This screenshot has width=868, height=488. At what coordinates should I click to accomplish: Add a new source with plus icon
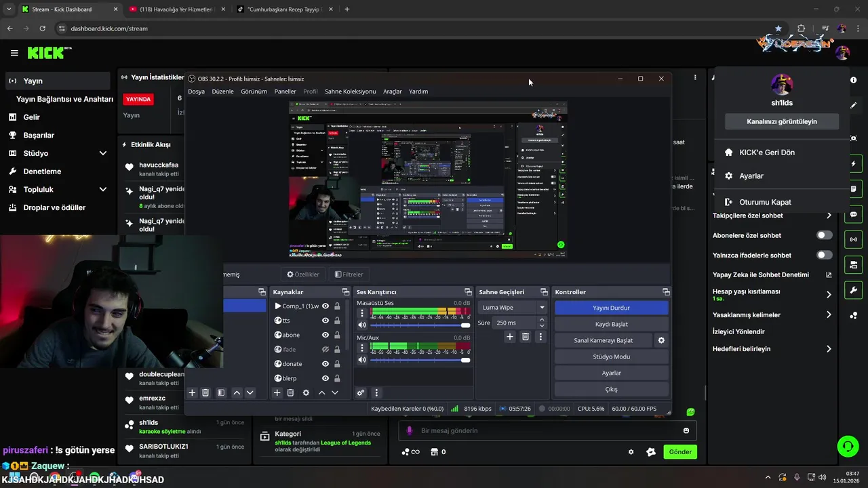click(x=277, y=392)
